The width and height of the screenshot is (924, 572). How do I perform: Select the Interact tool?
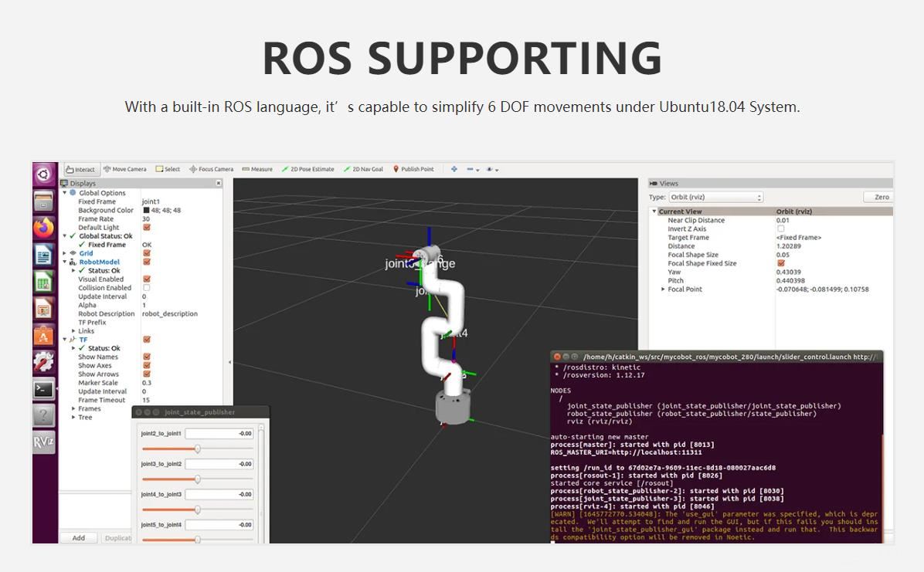pos(80,170)
